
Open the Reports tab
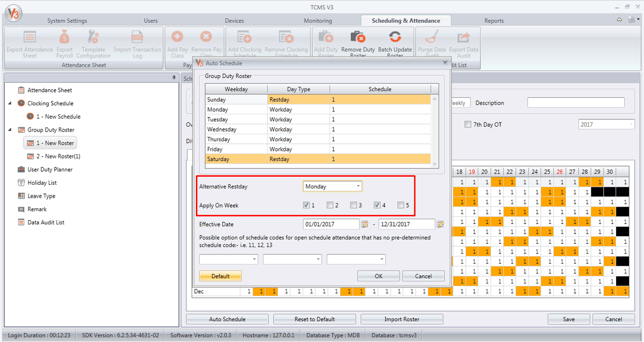[x=494, y=21]
